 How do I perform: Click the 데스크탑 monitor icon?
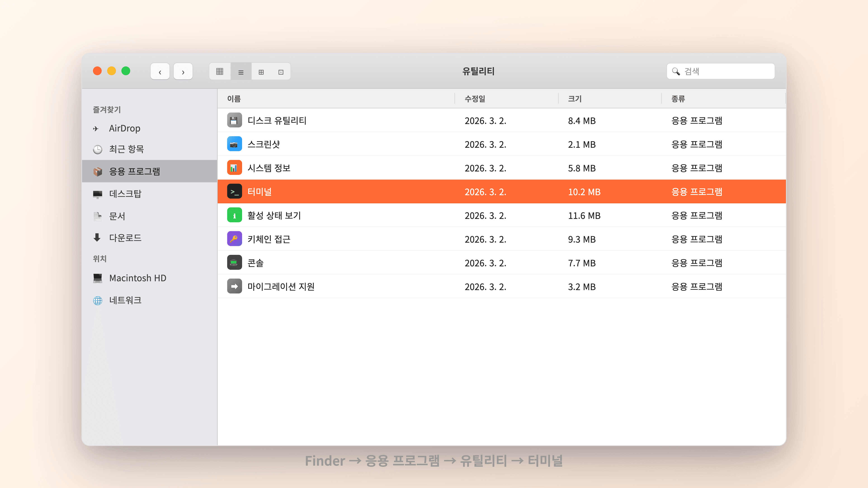(x=97, y=194)
